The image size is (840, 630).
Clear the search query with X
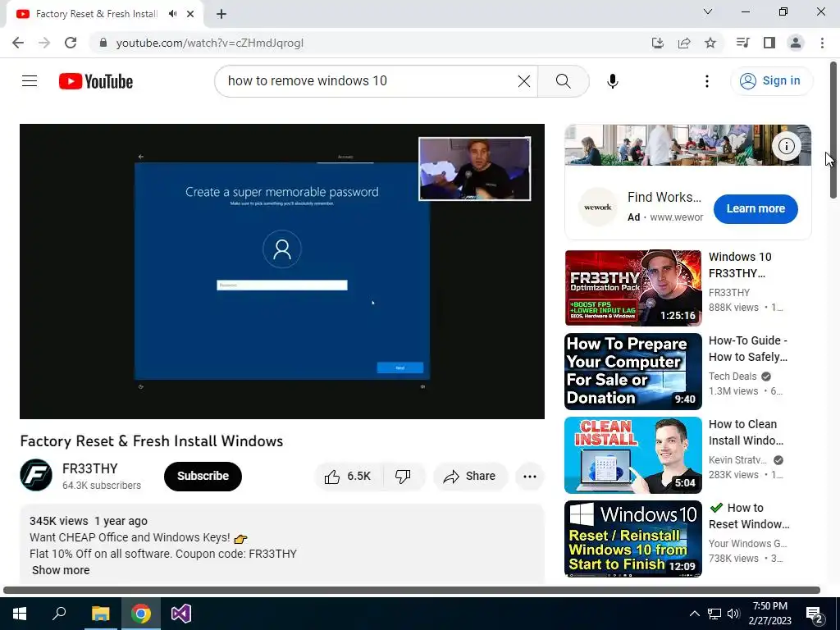point(524,81)
